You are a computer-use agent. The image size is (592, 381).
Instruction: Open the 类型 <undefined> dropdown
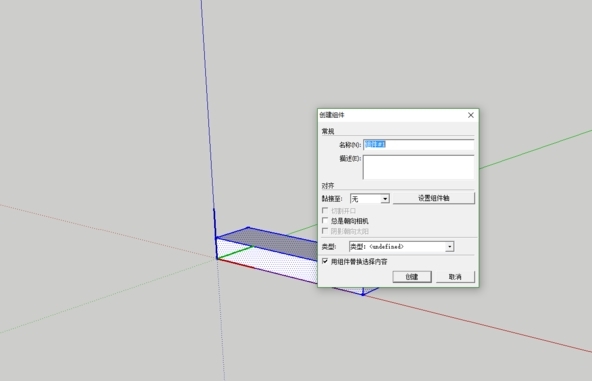click(x=401, y=247)
